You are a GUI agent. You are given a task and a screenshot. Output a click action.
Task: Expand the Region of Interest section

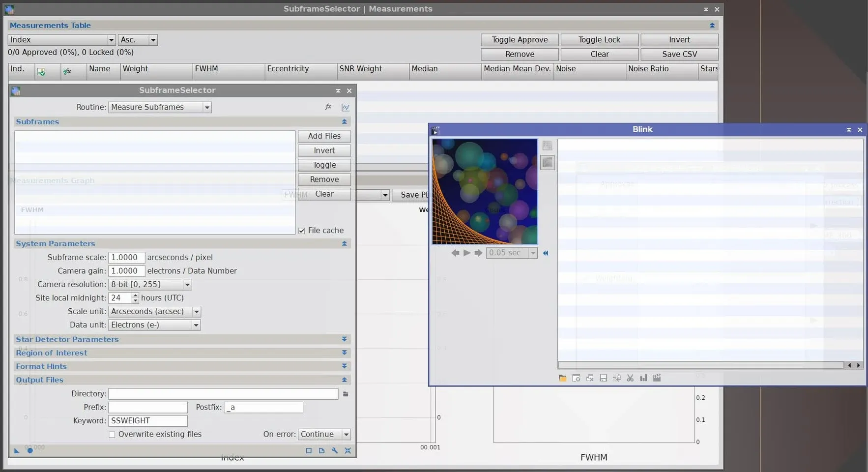coord(344,353)
